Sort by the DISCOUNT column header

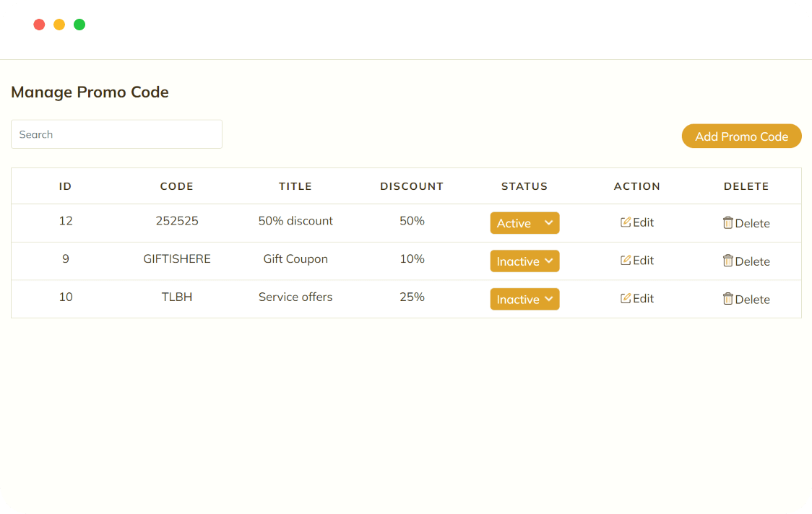click(x=412, y=186)
